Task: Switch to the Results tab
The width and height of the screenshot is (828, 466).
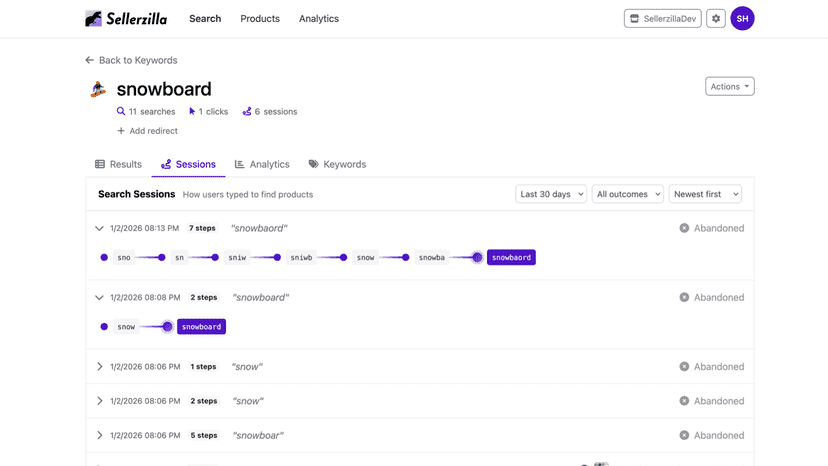Action: 118,164
